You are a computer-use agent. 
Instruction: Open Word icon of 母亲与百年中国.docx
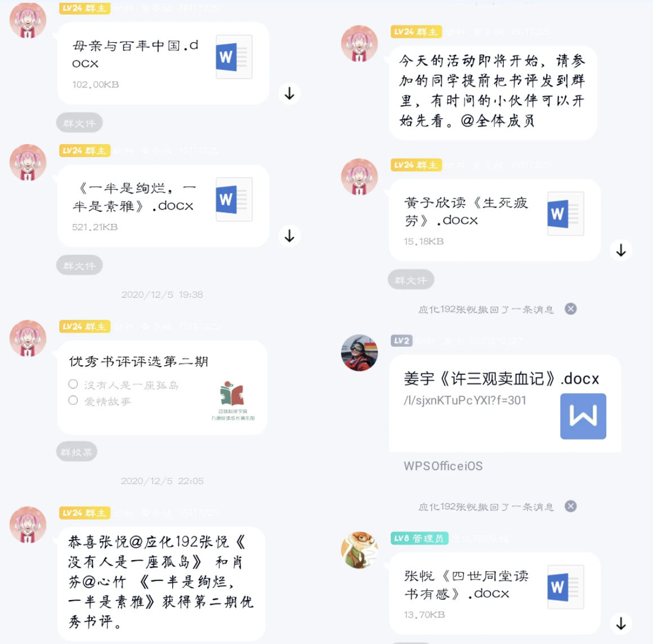[x=234, y=57]
